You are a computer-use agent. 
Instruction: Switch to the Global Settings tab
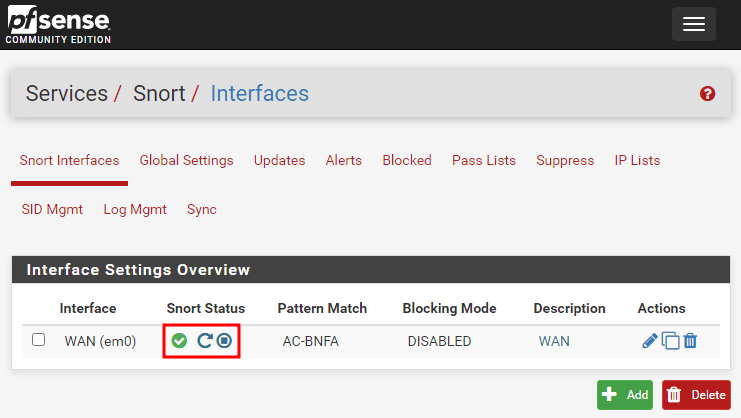point(186,160)
